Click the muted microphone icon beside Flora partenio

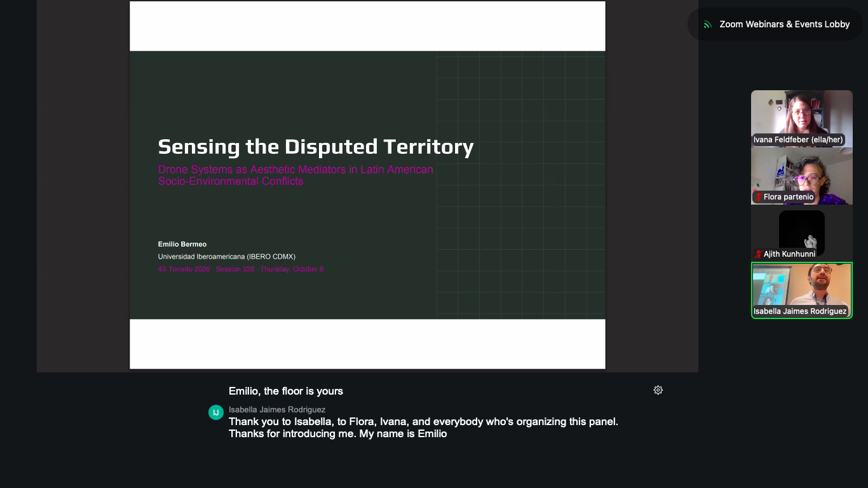pyautogui.click(x=758, y=197)
